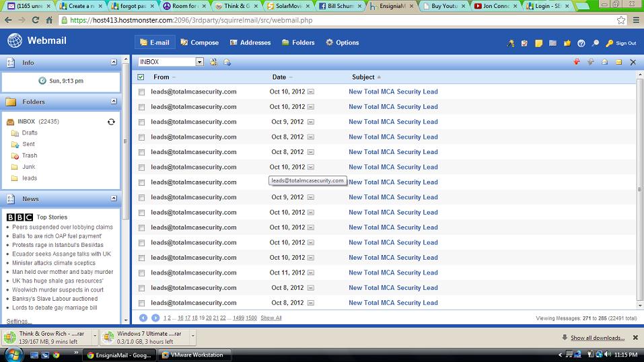Screen dimensions: 644x362
Task: Open the Compose tab
Action: [199, 42]
